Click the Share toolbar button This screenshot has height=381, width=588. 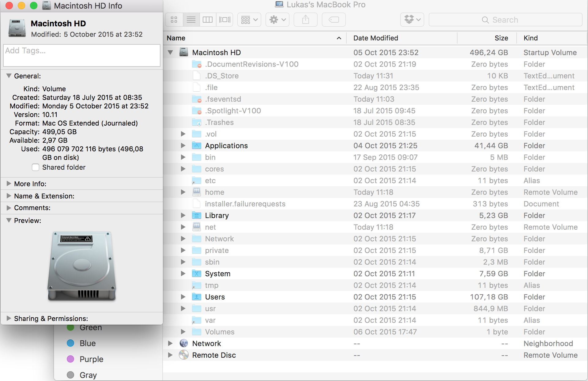pyautogui.click(x=306, y=20)
